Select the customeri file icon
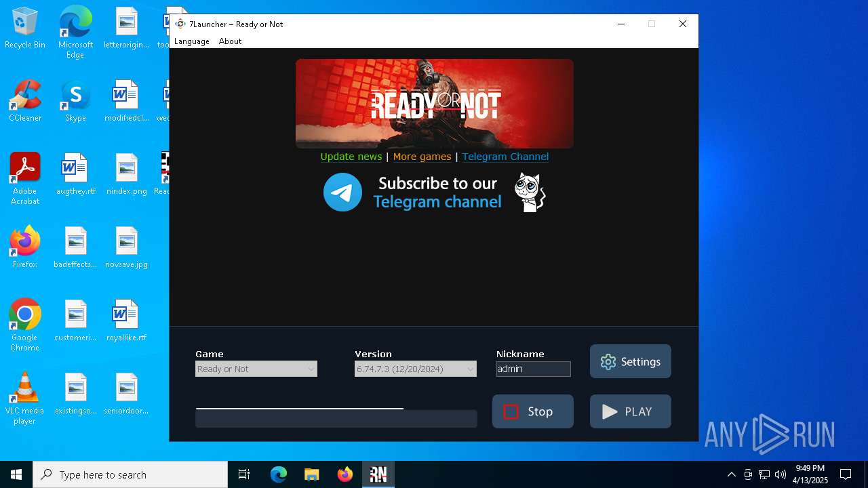The height and width of the screenshot is (488, 868). pyautogui.click(x=75, y=321)
